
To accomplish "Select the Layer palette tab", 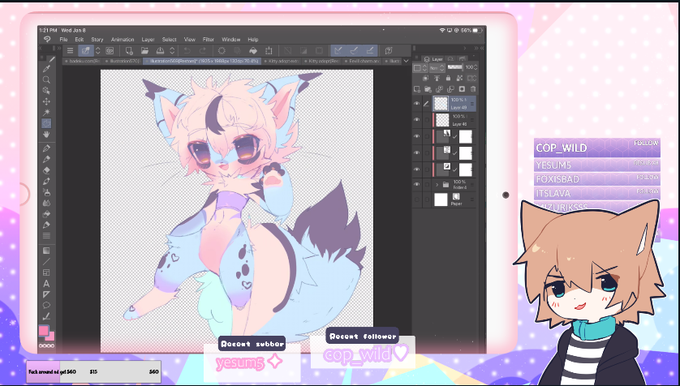I will coord(434,59).
